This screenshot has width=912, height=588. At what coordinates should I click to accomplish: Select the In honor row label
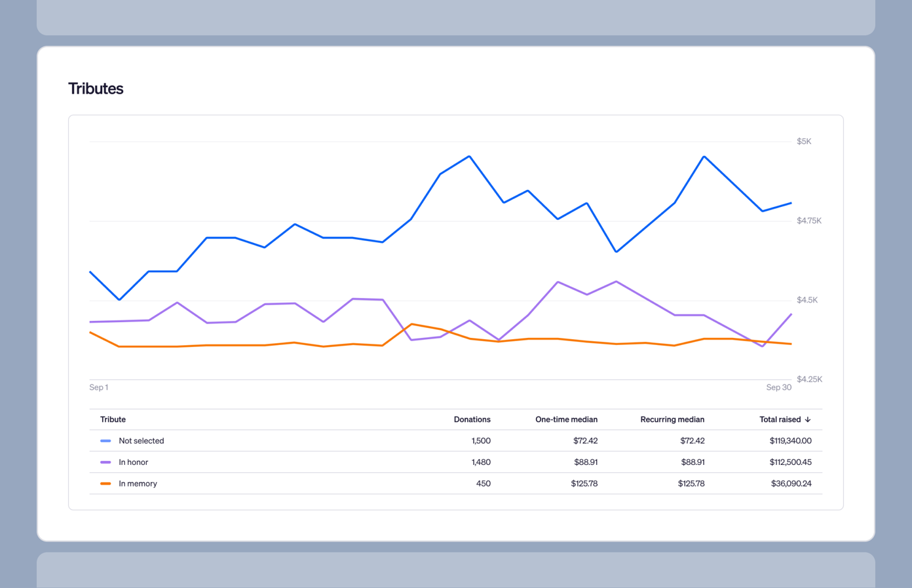(x=134, y=462)
